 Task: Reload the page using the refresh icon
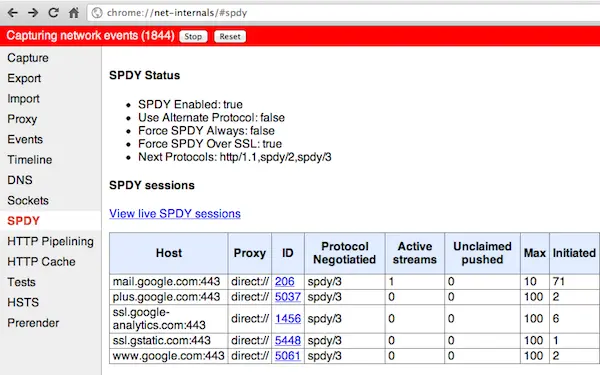(x=53, y=13)
